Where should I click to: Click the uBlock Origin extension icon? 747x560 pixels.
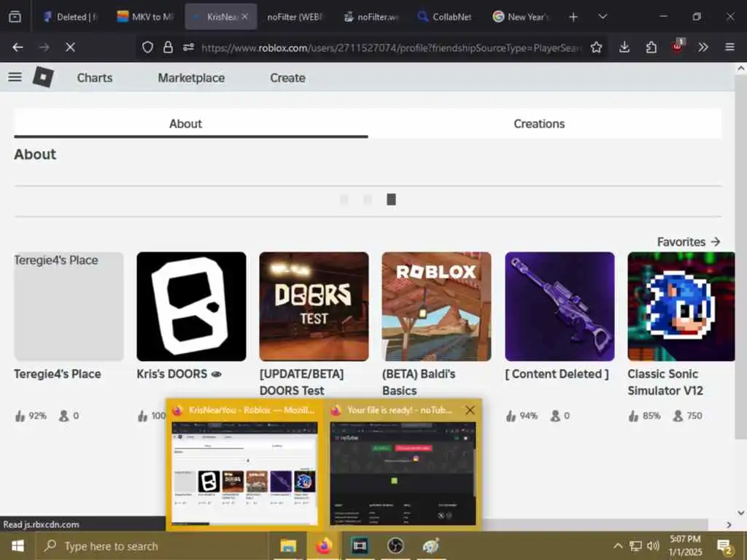click(x=677, y=46)
